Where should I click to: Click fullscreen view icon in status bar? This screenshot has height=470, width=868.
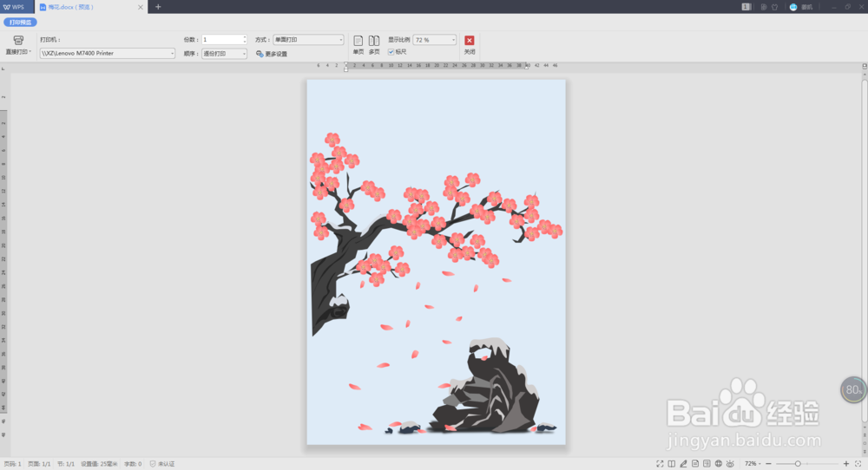[x=660, y=464]
